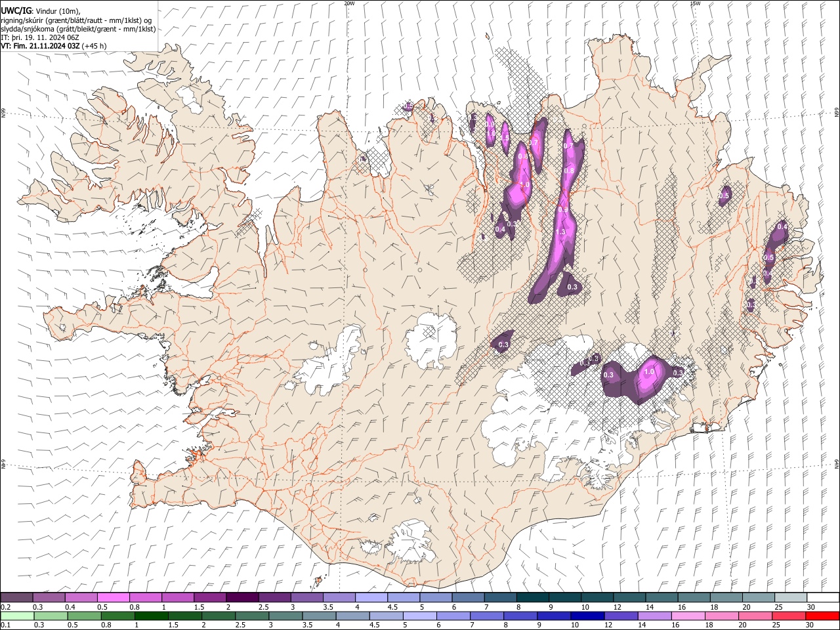
Task: Click the '0.1' label on the rain scale
Action: 5,625
